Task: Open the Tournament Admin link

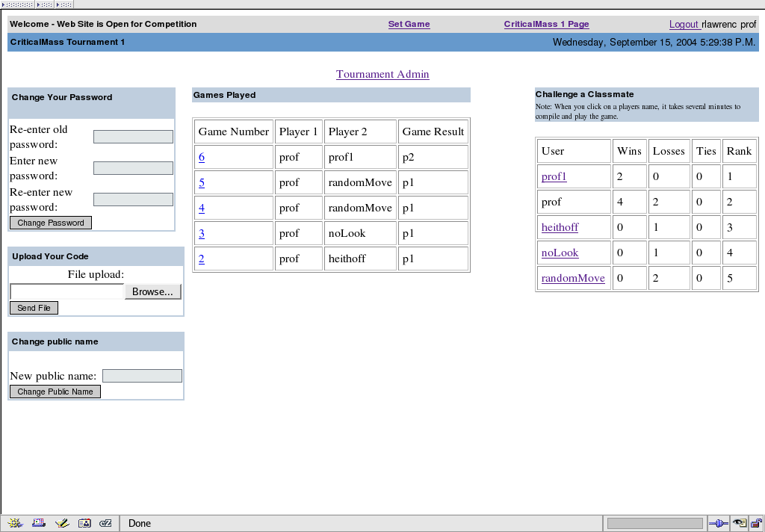Action: coord(382,74)
